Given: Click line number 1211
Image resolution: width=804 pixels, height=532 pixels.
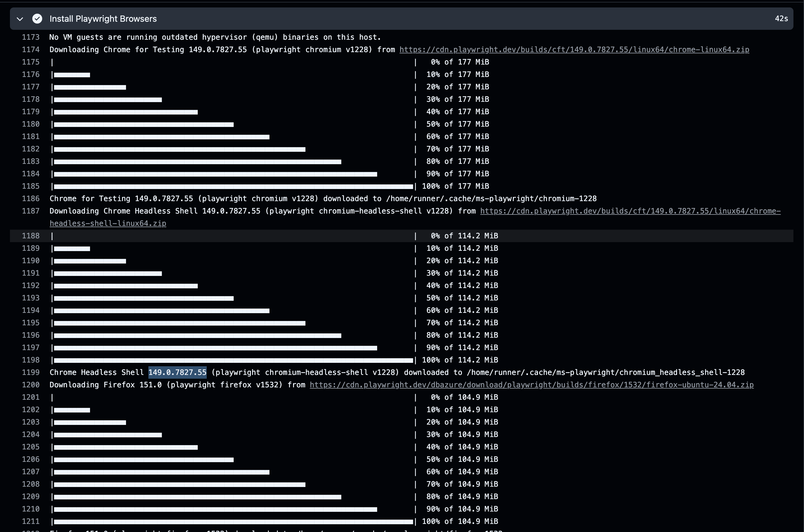Looking at the screenshot, I should 31,521.
